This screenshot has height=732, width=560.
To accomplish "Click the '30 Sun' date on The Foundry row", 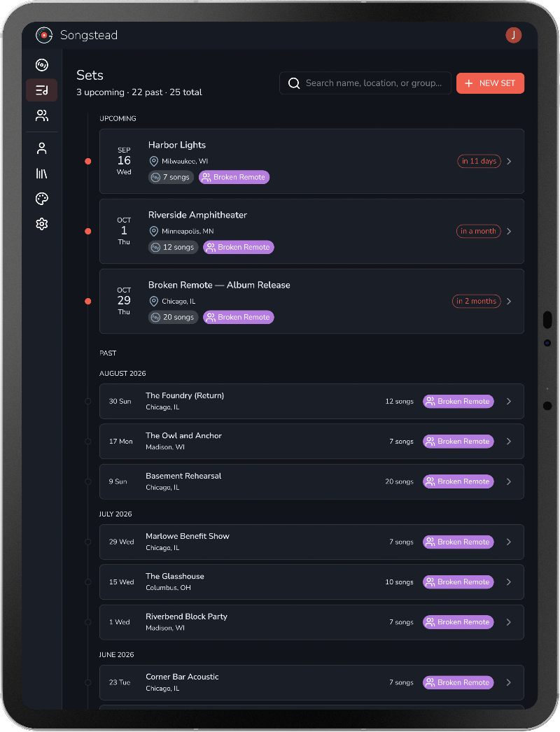I will click(120, 402).
